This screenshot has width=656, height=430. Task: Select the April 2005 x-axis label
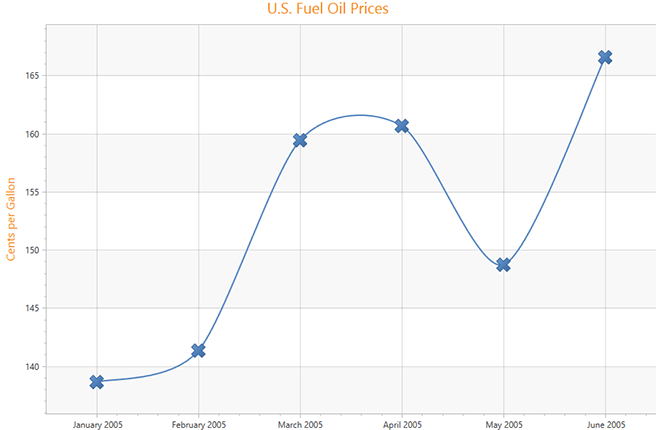(x=402, y=424)
